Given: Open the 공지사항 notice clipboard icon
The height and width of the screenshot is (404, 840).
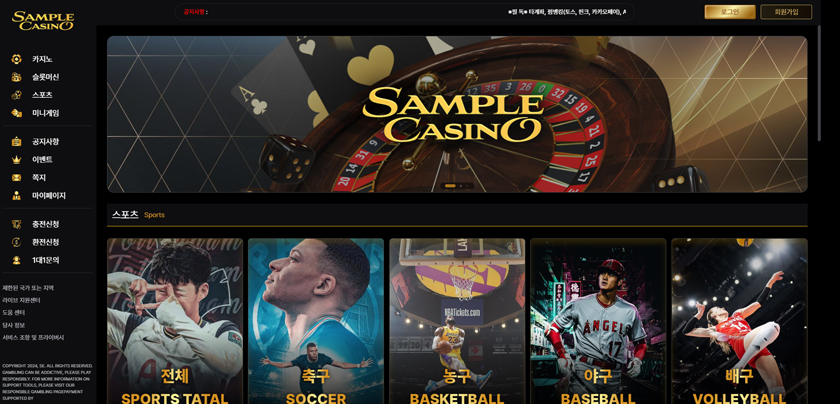Looking at the screenshot, I should pos(17,141).
